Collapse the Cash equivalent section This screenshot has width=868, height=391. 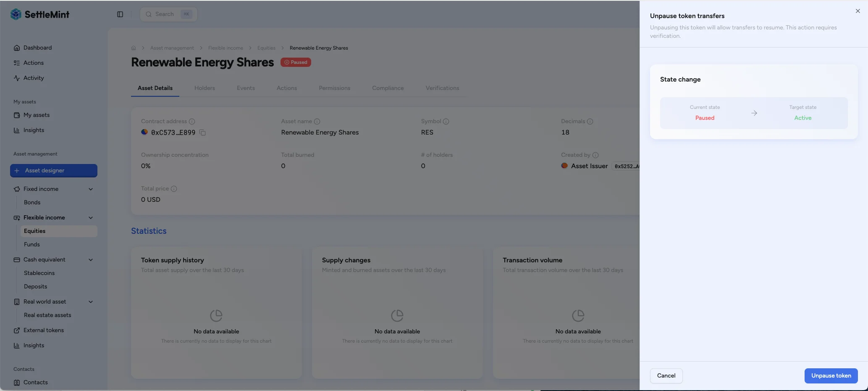91,260
